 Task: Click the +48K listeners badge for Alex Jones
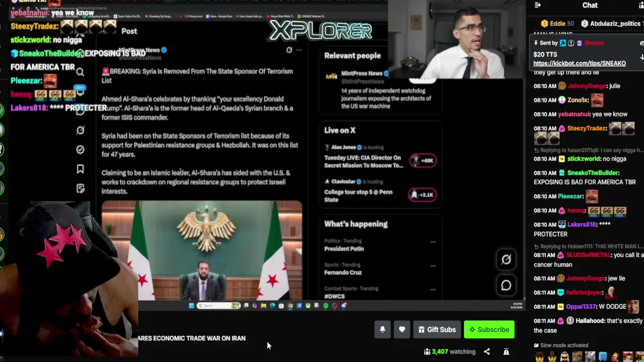pos(423,160)
